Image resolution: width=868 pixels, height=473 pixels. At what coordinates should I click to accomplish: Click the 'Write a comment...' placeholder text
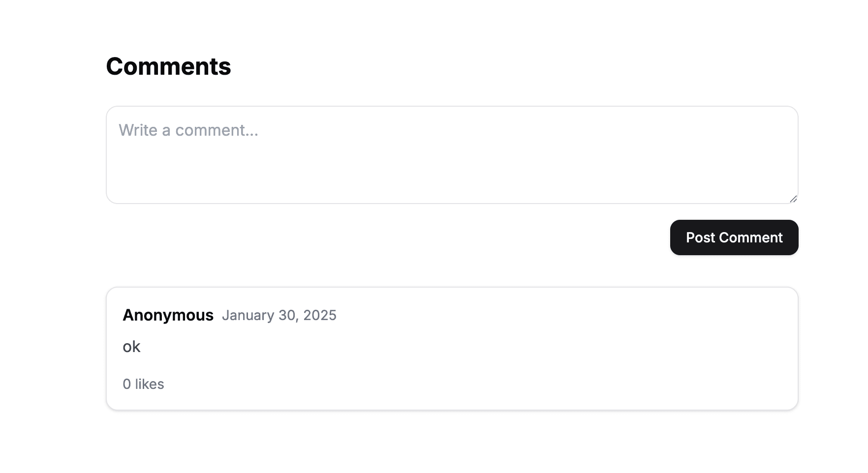coord(188,130)
